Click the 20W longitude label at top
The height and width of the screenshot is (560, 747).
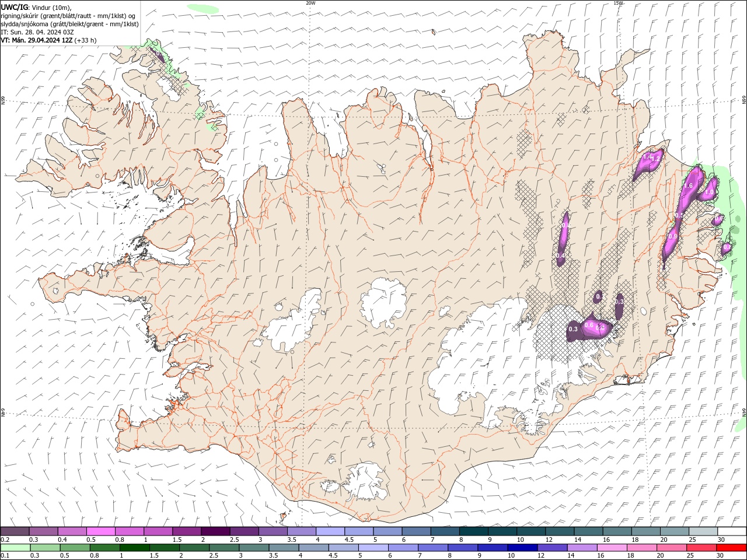310,3
